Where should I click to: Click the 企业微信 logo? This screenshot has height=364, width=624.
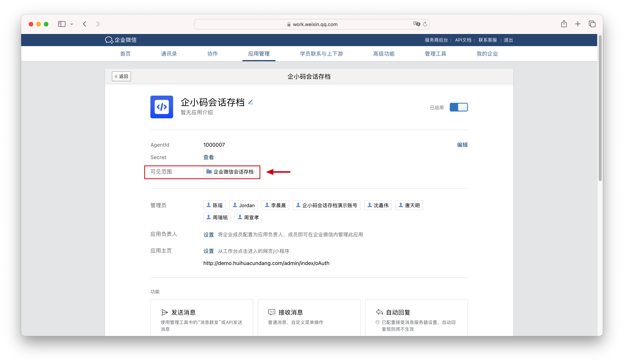(x=121, y=40)
